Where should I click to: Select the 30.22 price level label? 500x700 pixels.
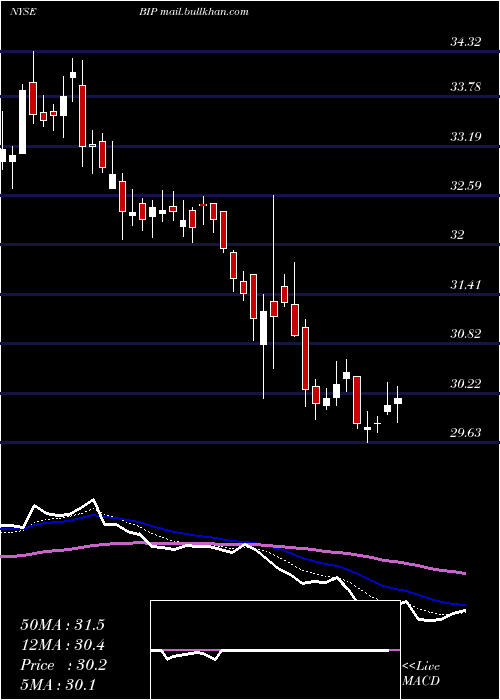tap(466, 383)
